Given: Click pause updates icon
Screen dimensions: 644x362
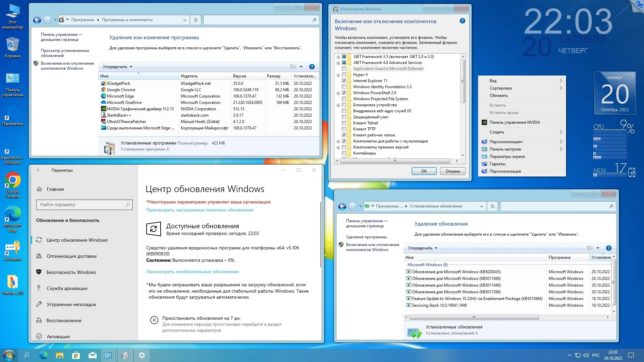Looking at the screenshot, I should coord(154,320).
